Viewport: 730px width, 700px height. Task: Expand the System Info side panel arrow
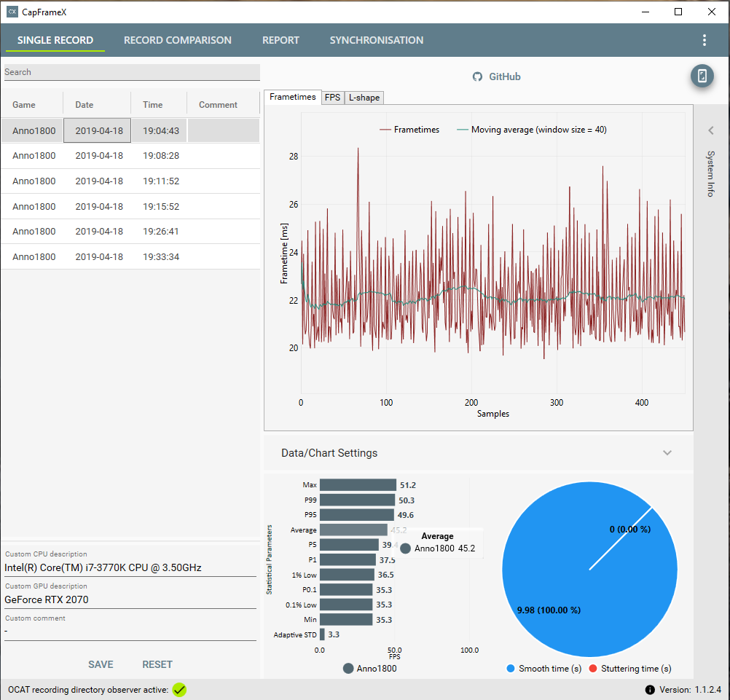711,130
